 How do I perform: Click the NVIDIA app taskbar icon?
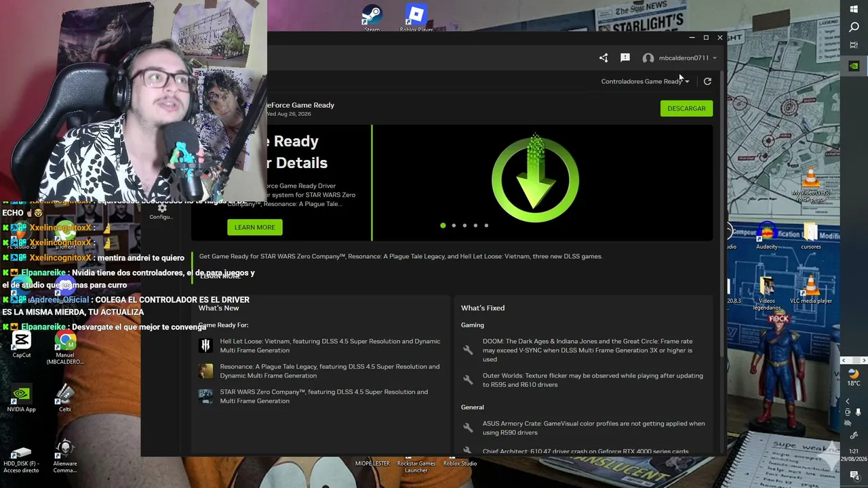pos(854,66)
